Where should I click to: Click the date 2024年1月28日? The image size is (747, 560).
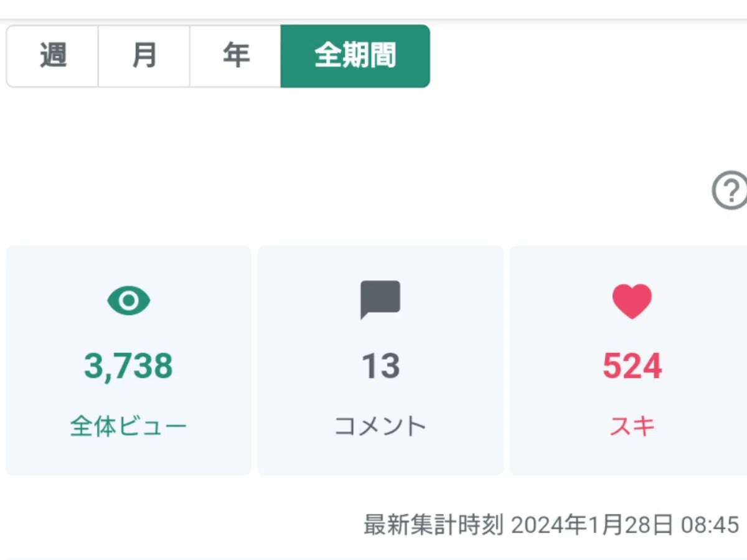(592, 525)
